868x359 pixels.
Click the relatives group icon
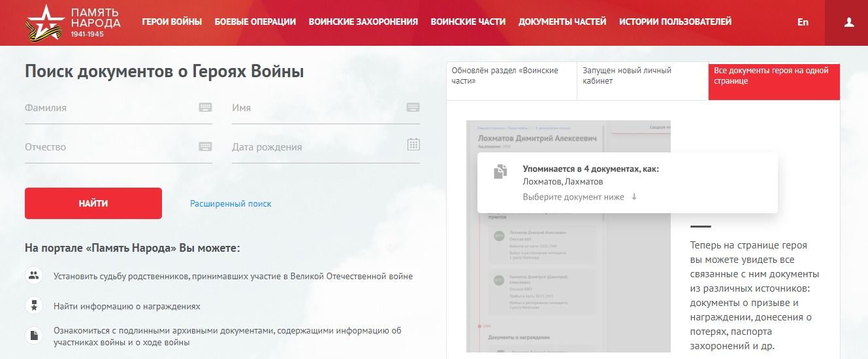pyautogui.click(x=33, y=275)
